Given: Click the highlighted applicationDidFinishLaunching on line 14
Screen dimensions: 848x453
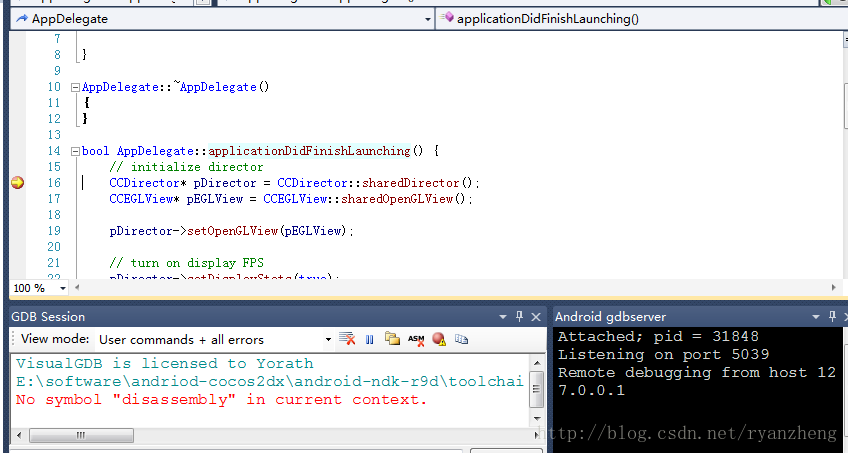Looking at the screenshot, I should click(x=309, y=151).
